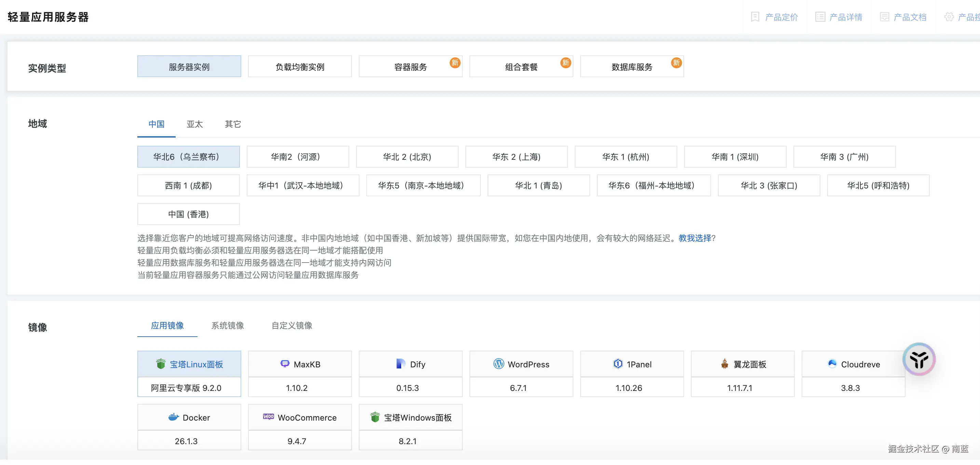Open the 自定义镜像 tab

[x=292, y=325]
